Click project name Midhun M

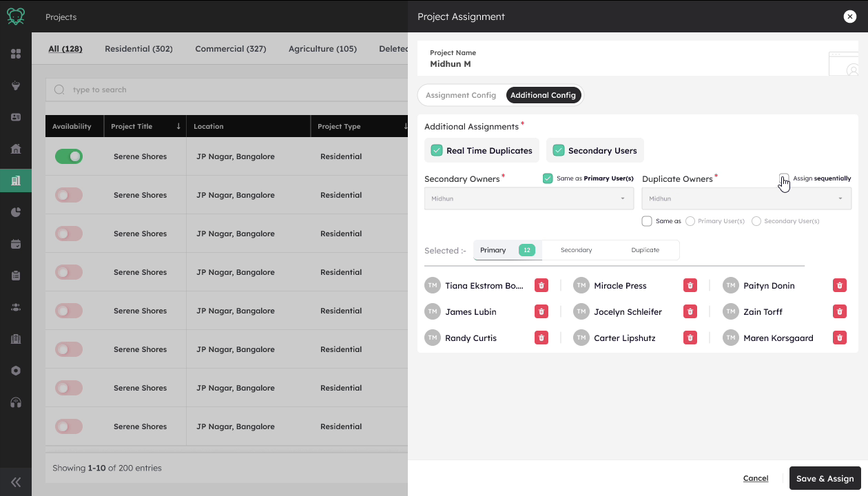click(x=451, y=63)
